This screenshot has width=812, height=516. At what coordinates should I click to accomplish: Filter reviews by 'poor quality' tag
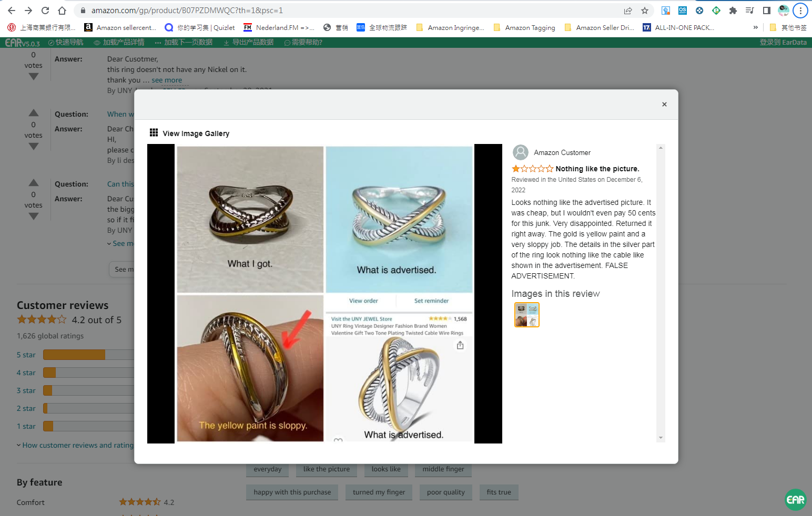tap(445, 492)
